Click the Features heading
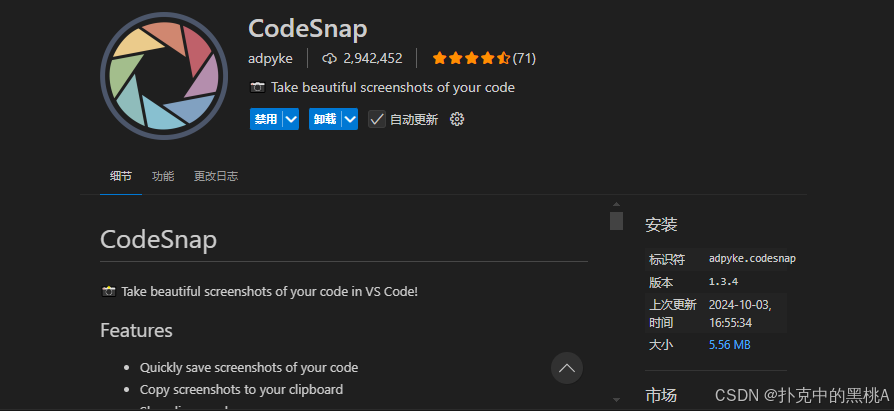 (136, 331)
